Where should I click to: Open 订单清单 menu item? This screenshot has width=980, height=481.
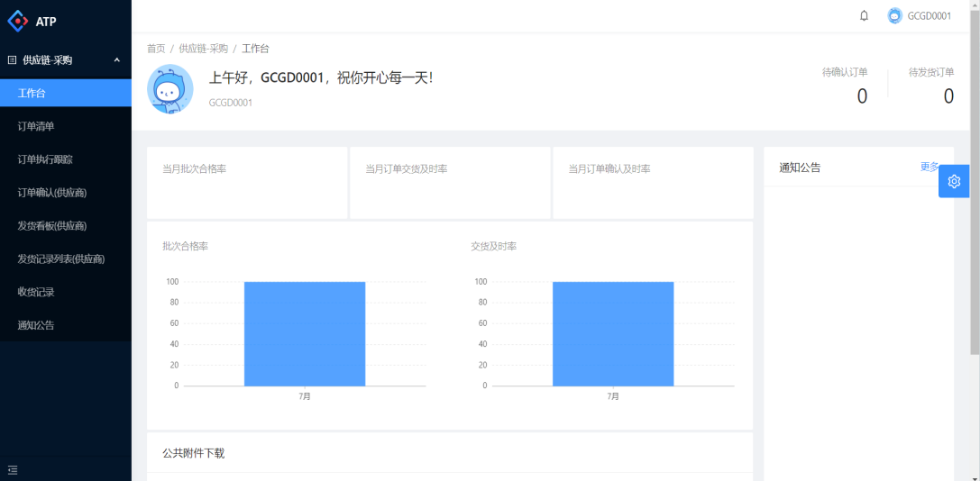click(x=36, y=126)
